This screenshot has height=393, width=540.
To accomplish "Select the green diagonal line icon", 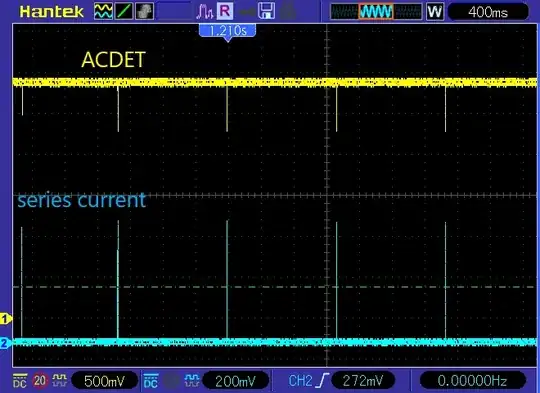I will pos(124,11).
